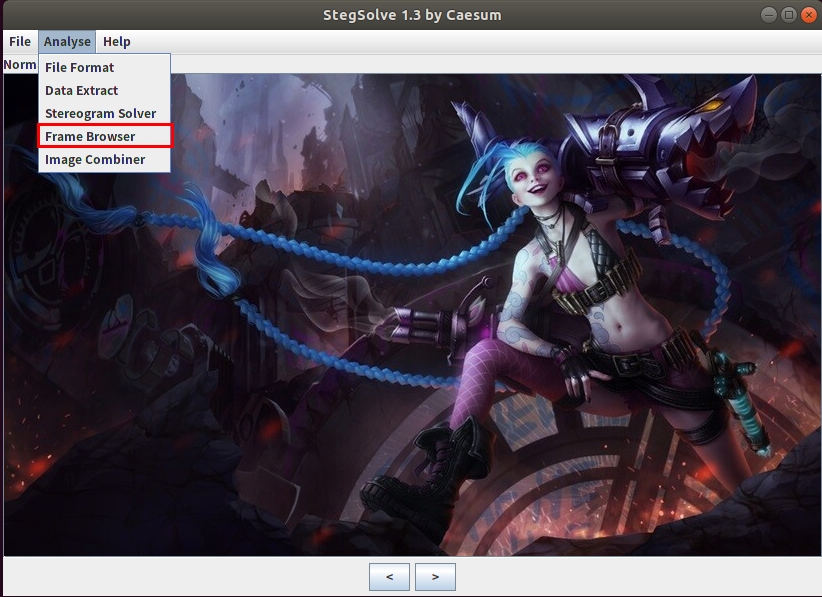Open the Help menu

click(116, 41)
